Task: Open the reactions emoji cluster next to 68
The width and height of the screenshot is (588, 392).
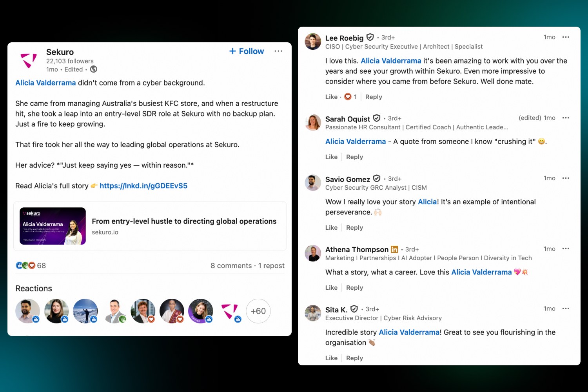Action: (x=25, y=265)
